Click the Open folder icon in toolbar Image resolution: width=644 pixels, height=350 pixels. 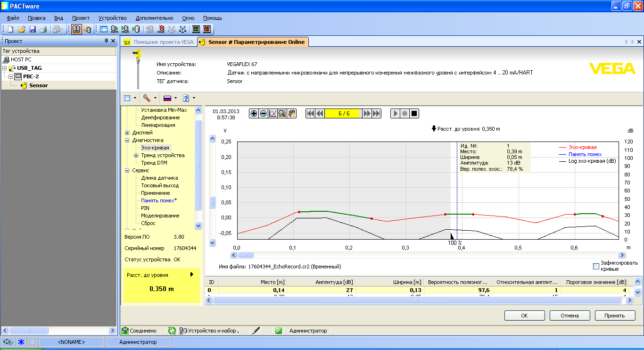click(x=22, y=29)
